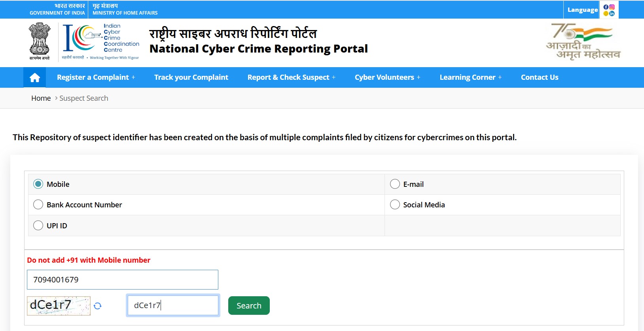Choose the Social Media radio option
644x331 pixels.
click(x=395, y=205)
